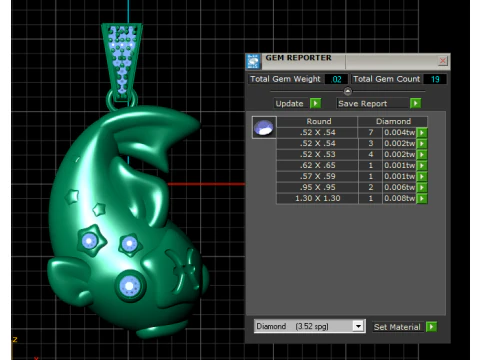Select the .57 X .59 size cell
The height and width of the screenshot is (360, 480).
pos(317,177)
